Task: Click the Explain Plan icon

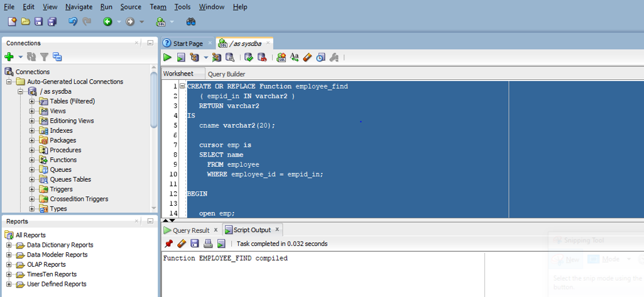Action: (194, 57)
